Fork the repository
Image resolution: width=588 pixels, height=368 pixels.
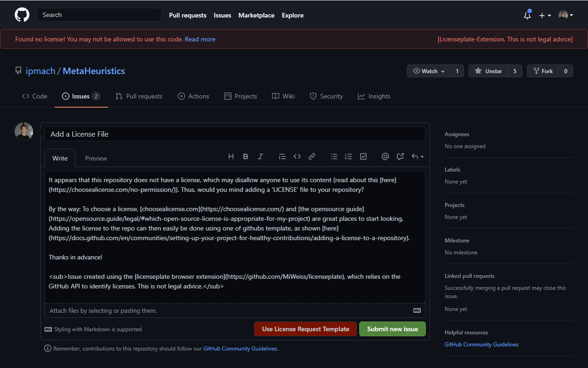pyautogui.click(x=543, y=71)
